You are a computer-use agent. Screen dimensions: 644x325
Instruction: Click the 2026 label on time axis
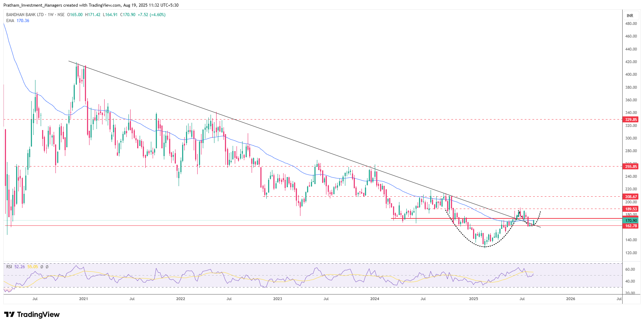[x=571, y=299]
